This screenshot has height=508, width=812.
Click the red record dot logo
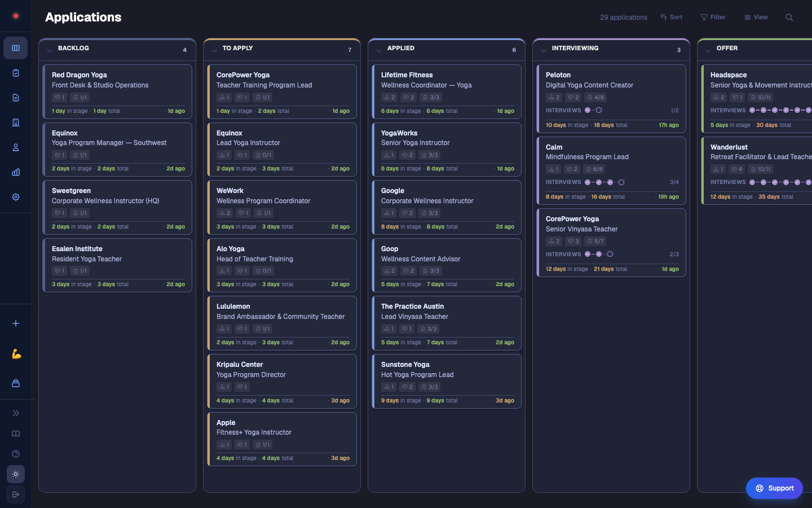pyautogui.click(x=16, y=16)
